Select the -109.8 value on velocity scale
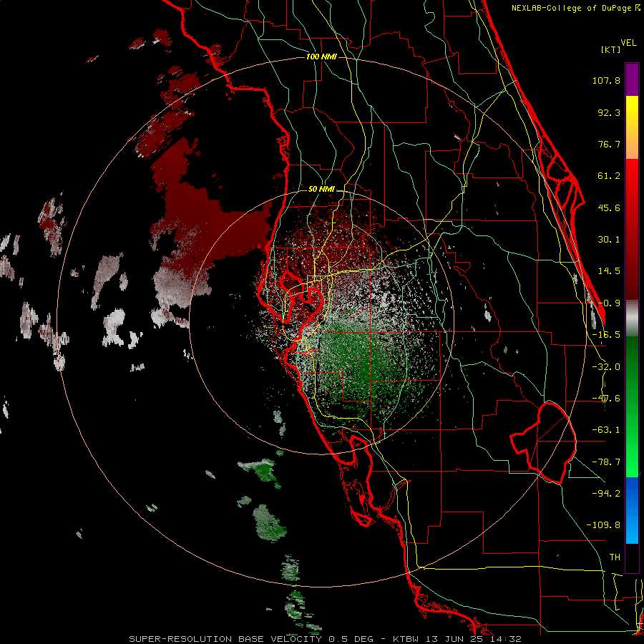Screen dimensions: 644x644 [x=603, y=525]
